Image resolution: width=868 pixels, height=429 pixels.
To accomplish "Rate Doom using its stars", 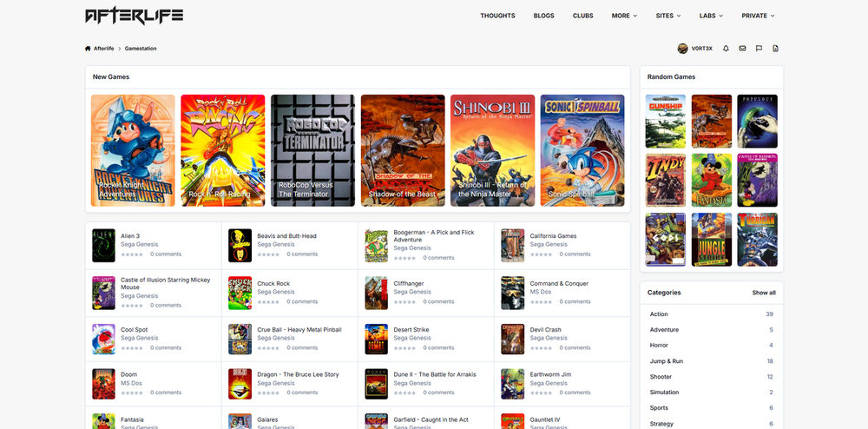I will (x=132, y=393).
